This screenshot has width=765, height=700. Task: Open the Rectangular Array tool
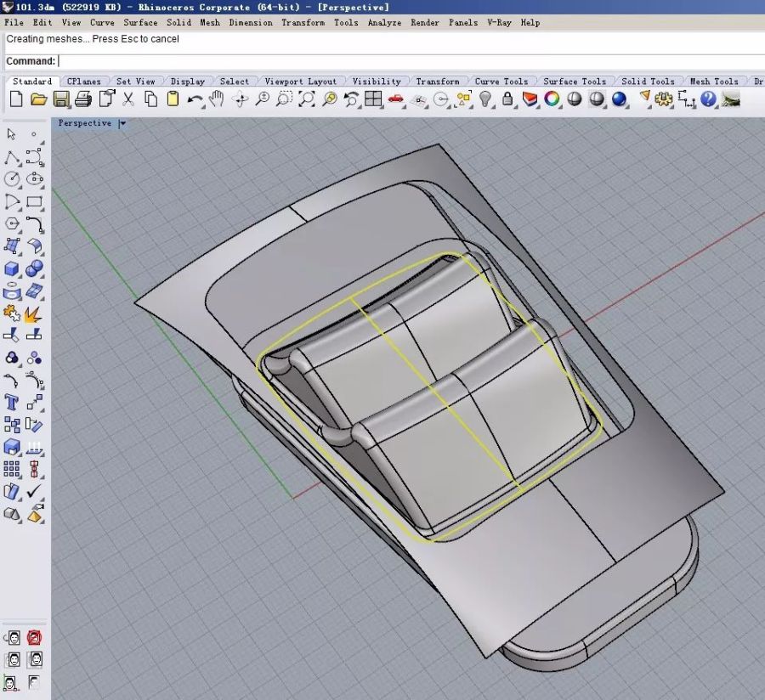tap(12, 469)
